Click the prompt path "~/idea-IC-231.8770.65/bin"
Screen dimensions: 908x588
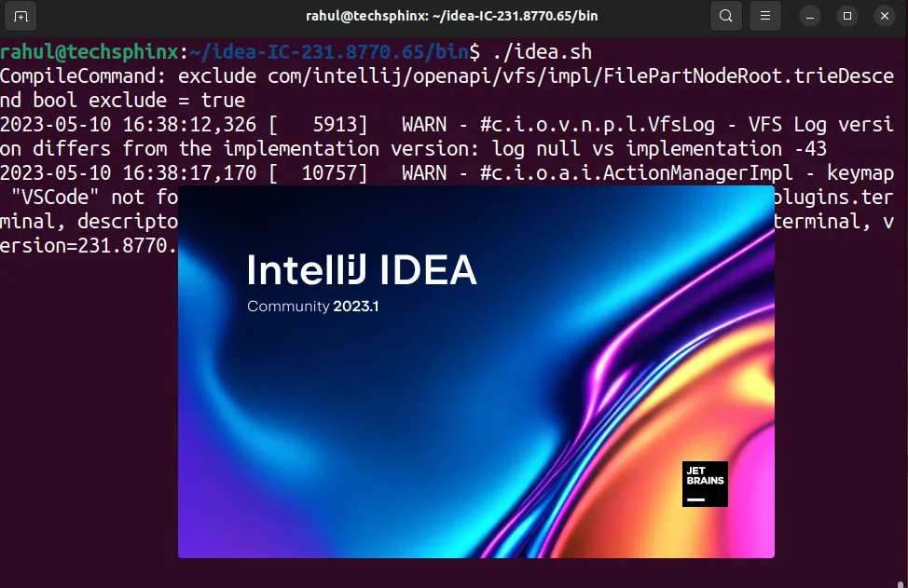click(328, 52)
